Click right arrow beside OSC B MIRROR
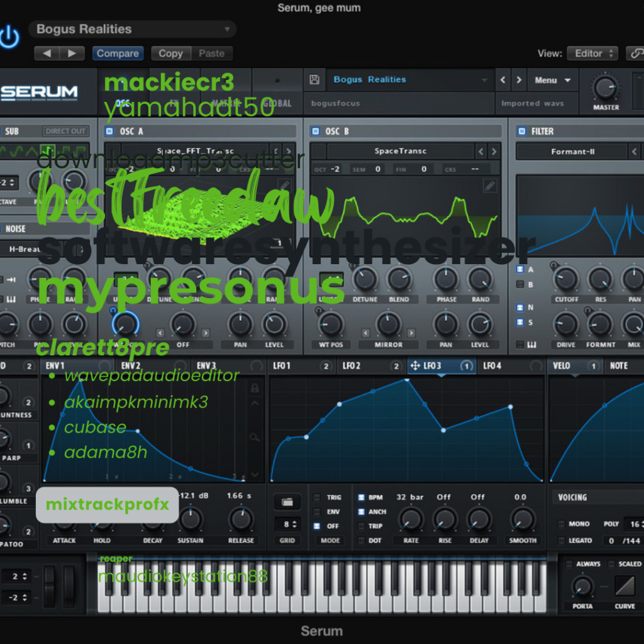Screen dimensions: 644x644 pos(411,333)
